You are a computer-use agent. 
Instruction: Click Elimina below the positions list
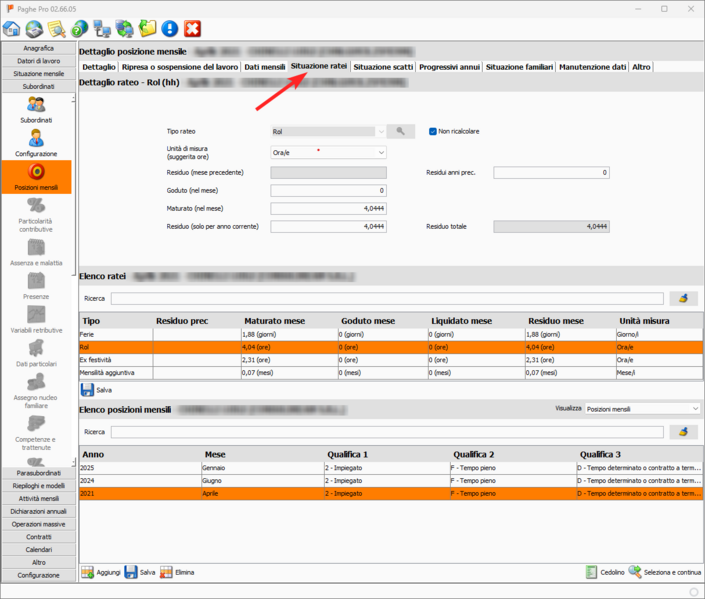point(177,572)
